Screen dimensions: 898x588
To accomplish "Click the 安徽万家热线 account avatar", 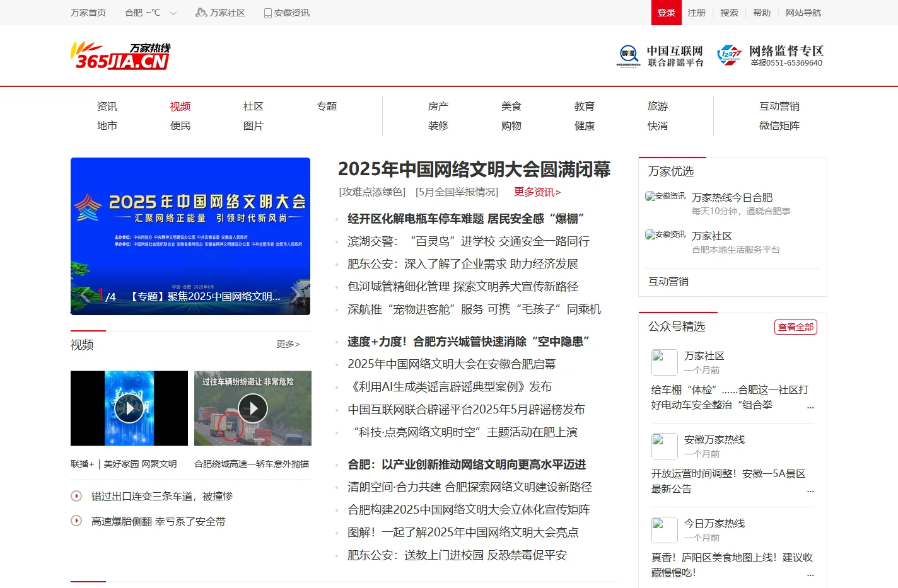I will point(664,446).
